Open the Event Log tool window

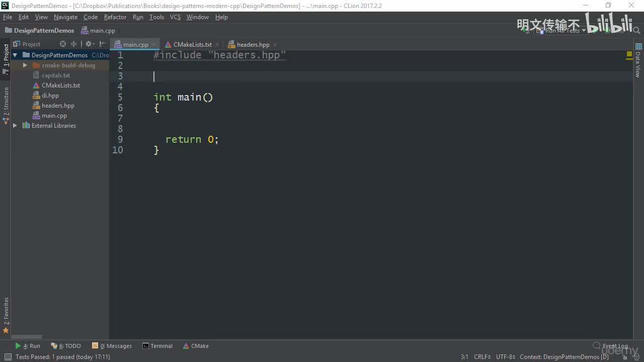[x=610, y=346]
